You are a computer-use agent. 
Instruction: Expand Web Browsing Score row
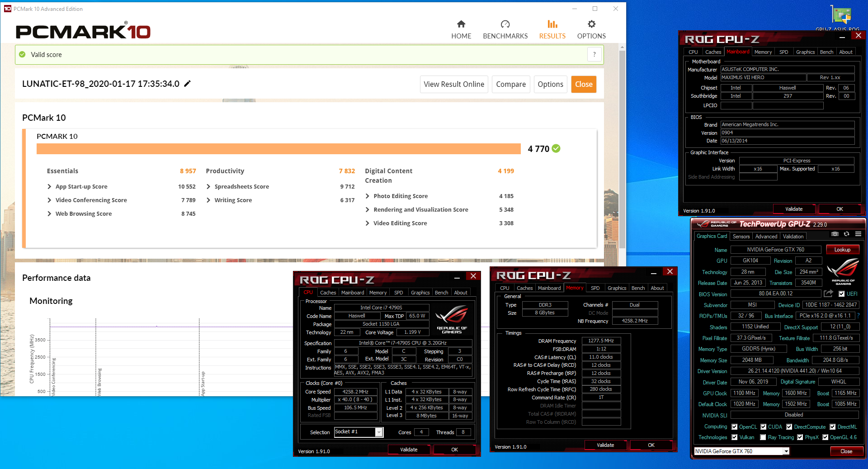coord(49,213)
